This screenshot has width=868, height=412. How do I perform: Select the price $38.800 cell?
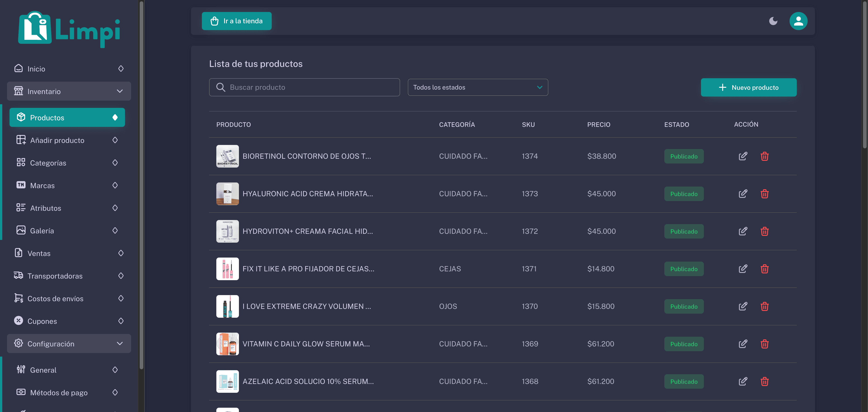(x=601, y=156)
